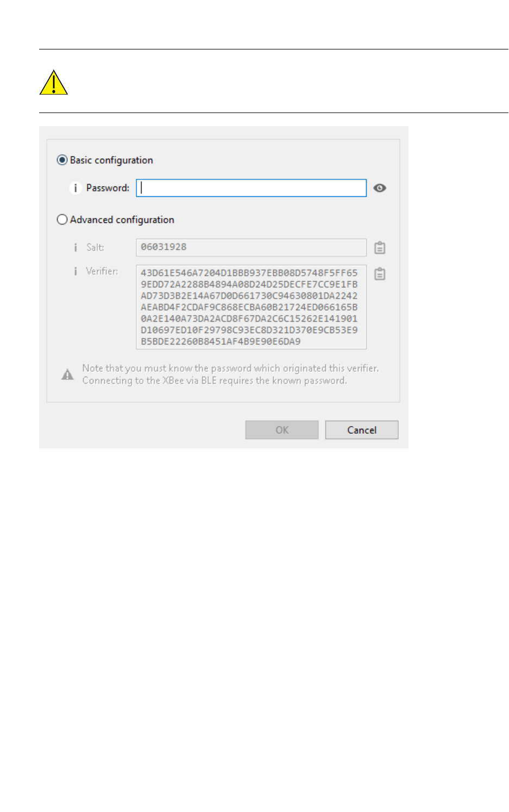Screen dimensions: 509x812
Task: Toggle password visibility with the eye icon
Action: pyautogui.click(x=380, y=188)
